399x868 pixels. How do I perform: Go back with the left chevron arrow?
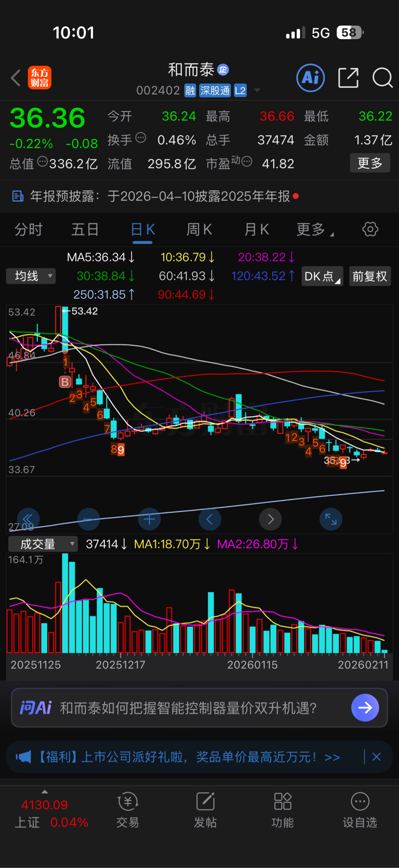pos(16,78)
